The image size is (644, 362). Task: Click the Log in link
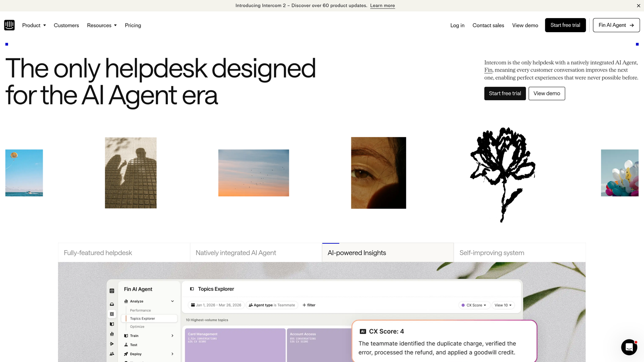coord(457,25)
